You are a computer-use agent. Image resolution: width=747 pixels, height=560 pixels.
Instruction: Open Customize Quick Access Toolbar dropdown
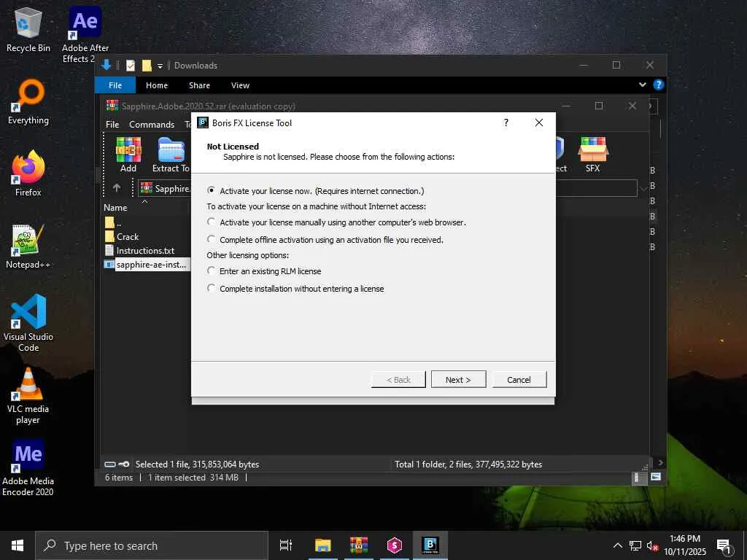click(x=160, y=66)
